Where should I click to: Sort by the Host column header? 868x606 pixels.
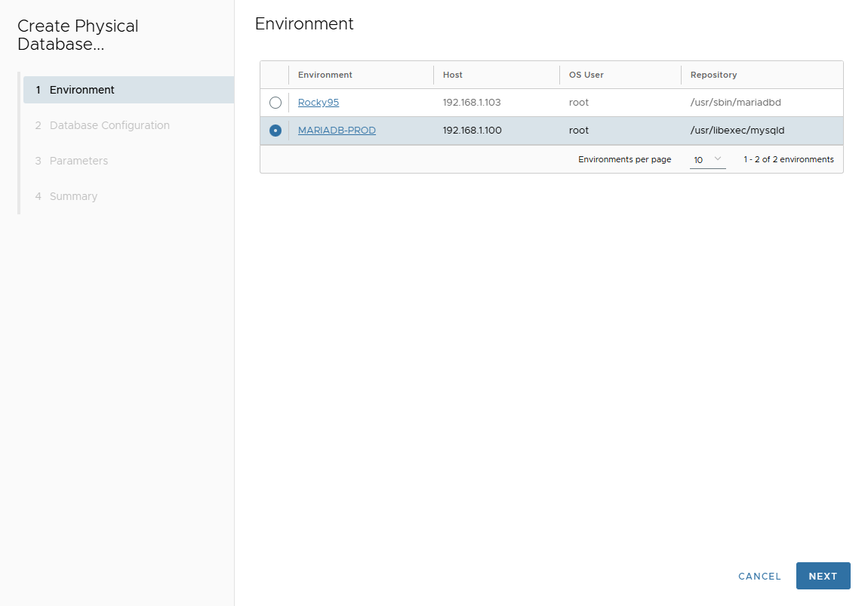453,75
